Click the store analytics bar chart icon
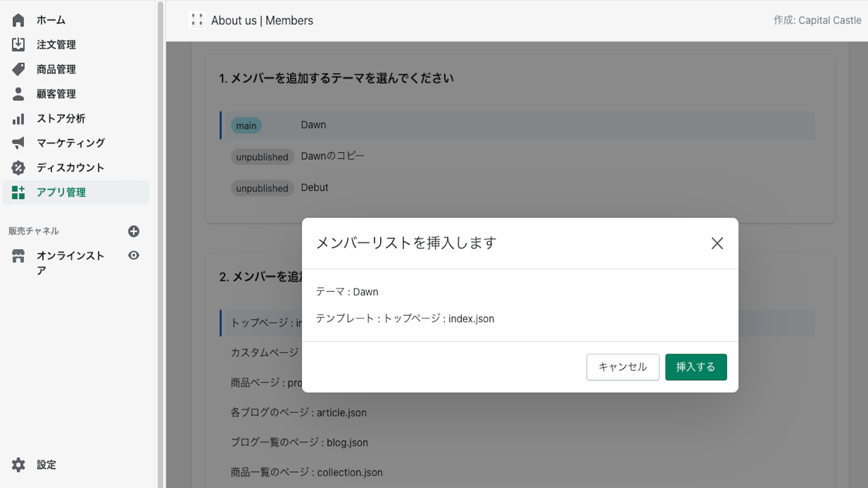Viewport: 868px width, 488px height. pyautogui.click(x=18, y=119)
